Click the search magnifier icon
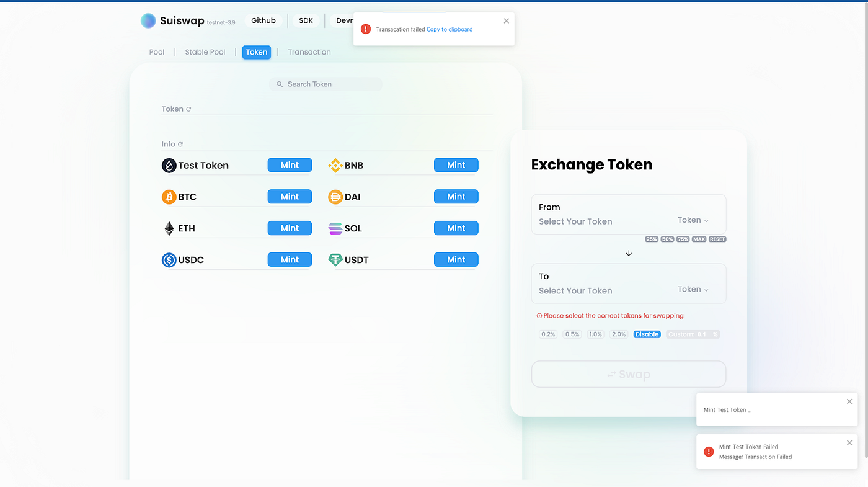 (x=280, y=84)
